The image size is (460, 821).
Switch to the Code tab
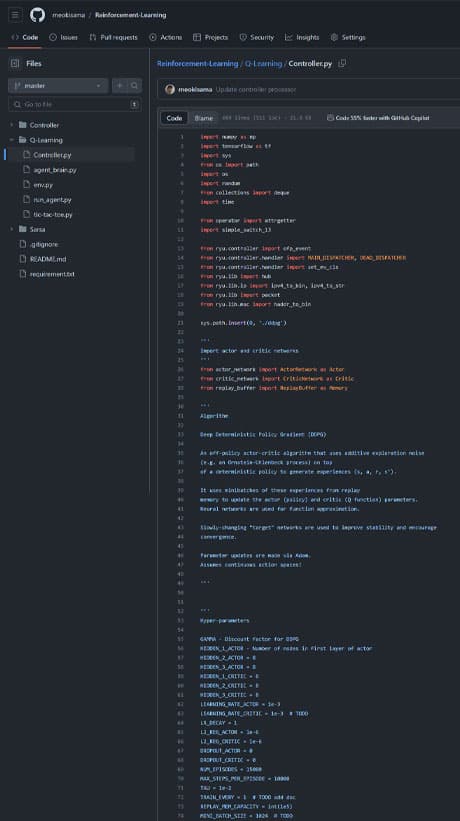[x=25, y=37]
